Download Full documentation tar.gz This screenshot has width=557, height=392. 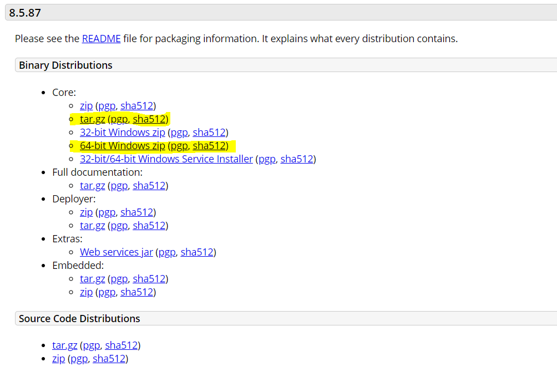point(92,186)
